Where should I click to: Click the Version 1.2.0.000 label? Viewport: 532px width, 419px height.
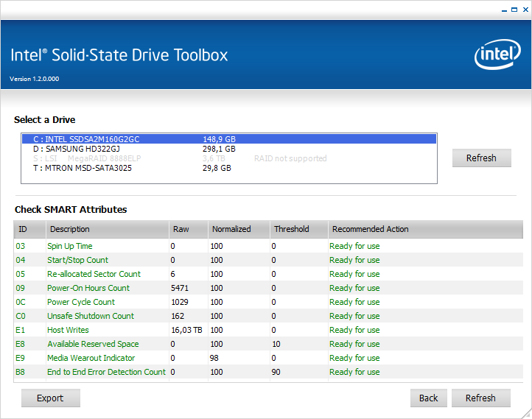tap(35, 79)
